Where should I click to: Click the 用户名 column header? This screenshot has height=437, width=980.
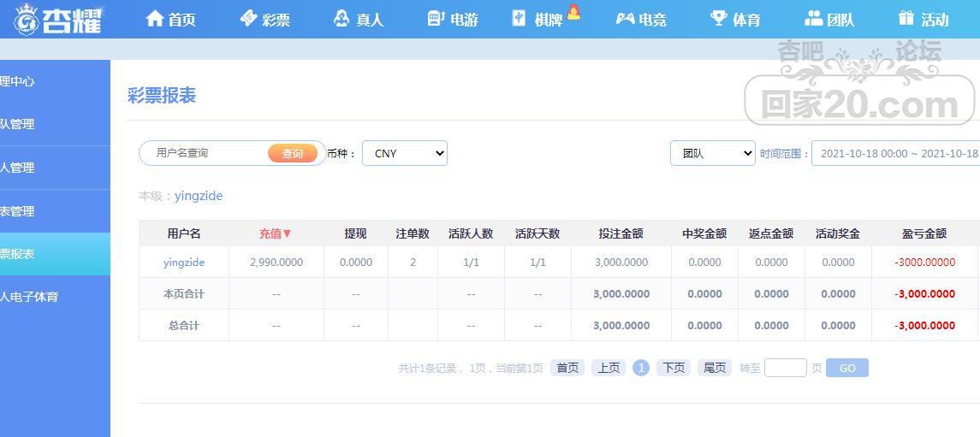(x=184, y=233)
